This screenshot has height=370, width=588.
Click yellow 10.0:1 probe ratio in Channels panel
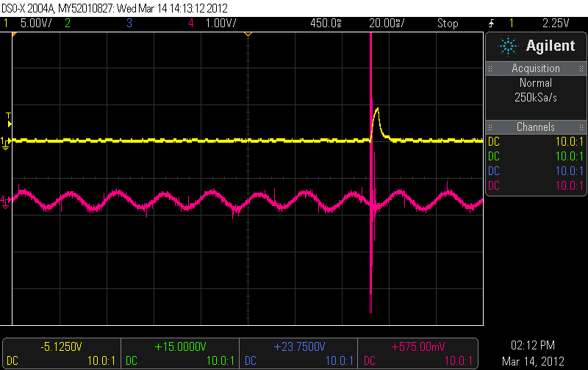pyautogui.click(x=570, y=142)
